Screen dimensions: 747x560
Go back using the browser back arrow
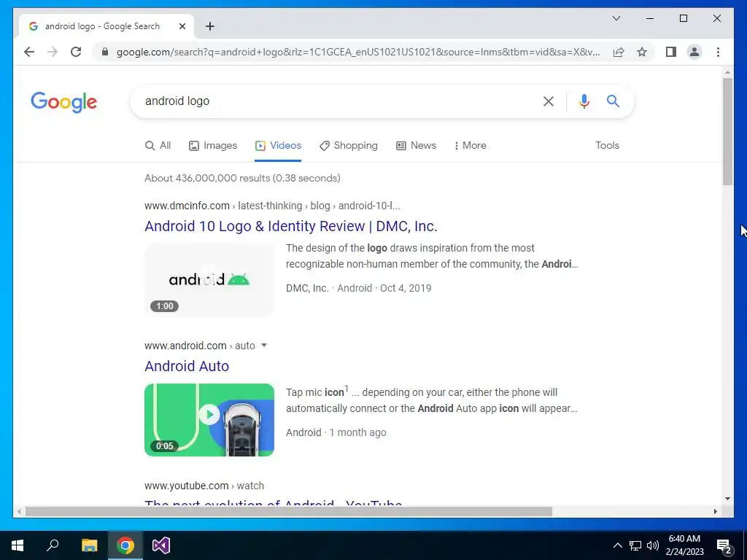click(x=29, y=52)
